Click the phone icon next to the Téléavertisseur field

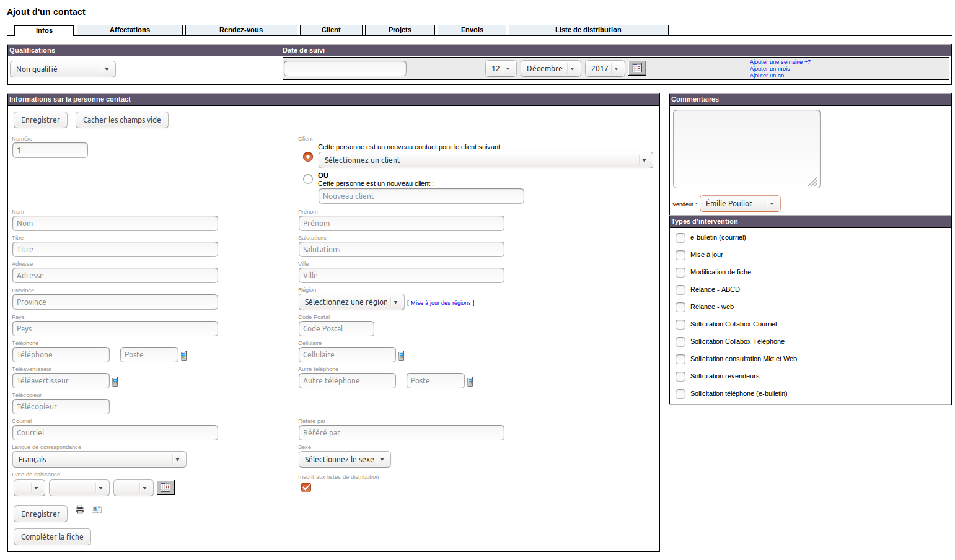(115, 382)
